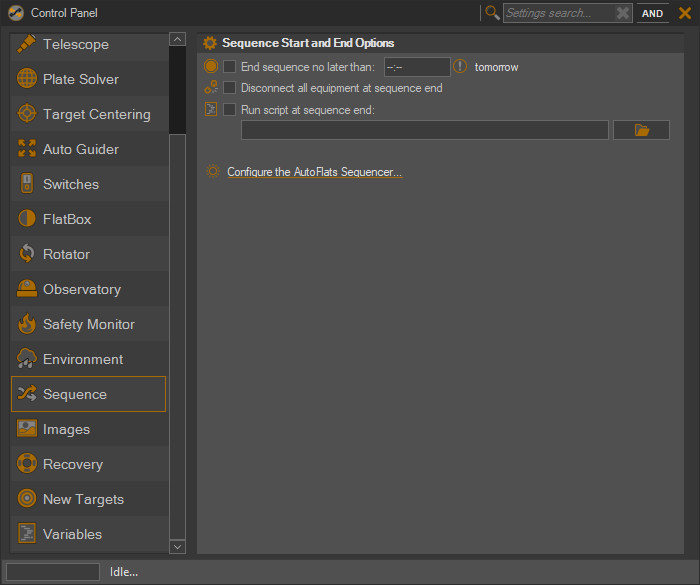700x585 pixels.
Task: Choose the FlatBox half-circle icon
Action: [27, 218]
